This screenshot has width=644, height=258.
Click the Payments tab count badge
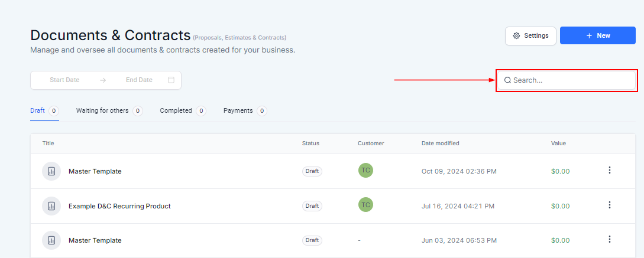262,111
